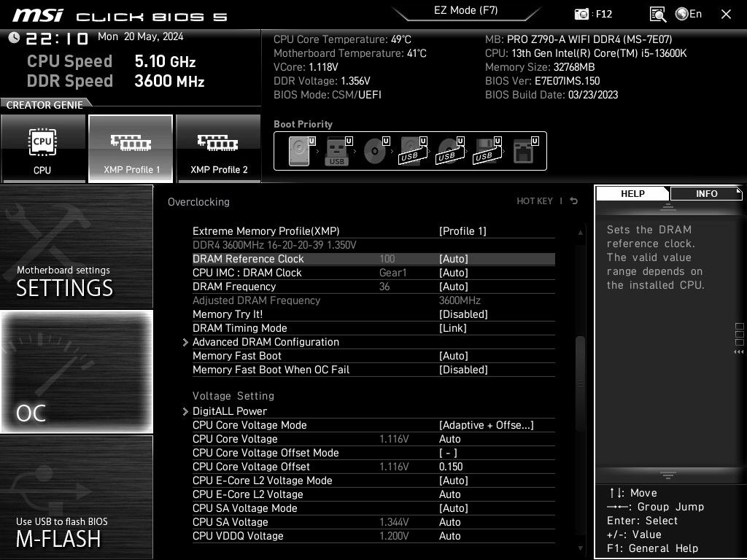The height and width of the screenshot is (560, 747).
Task: Click the help panel top grip handle
Action: tap(668, 206)
